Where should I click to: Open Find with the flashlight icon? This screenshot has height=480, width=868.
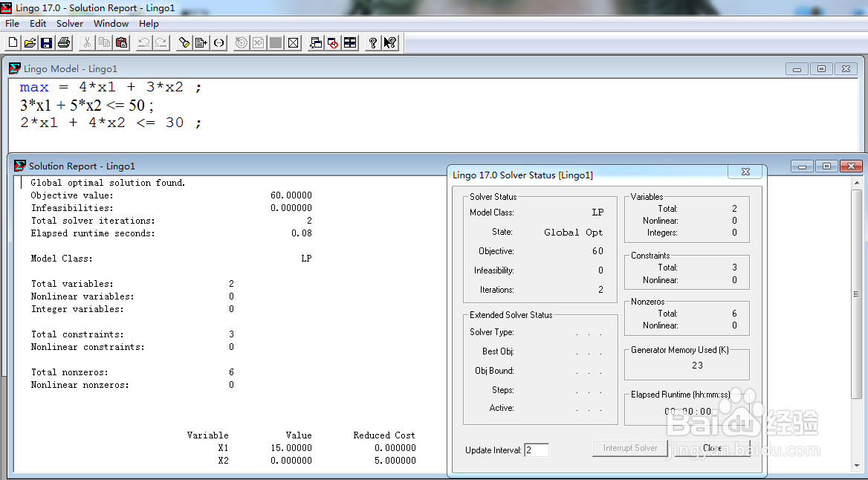point(184,42)
